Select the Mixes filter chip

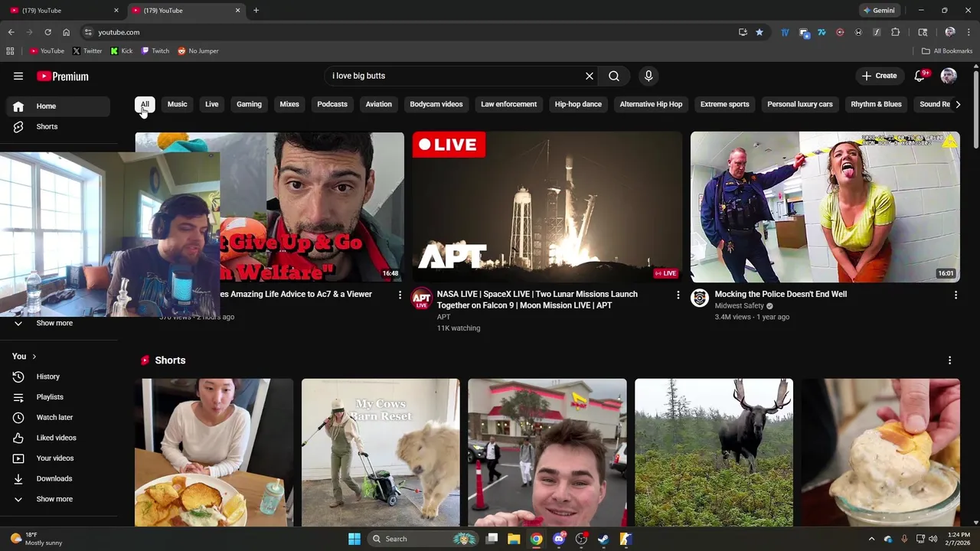coord(289,104)
